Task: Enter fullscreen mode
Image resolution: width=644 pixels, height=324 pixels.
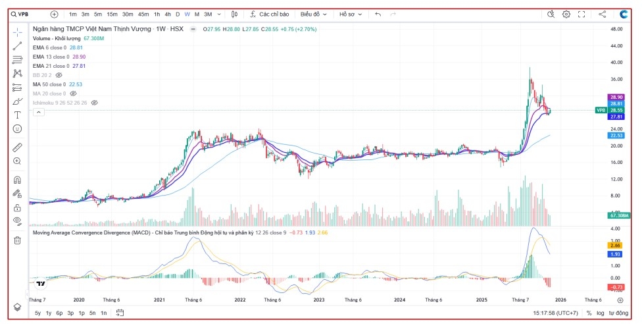Action: 582,14
